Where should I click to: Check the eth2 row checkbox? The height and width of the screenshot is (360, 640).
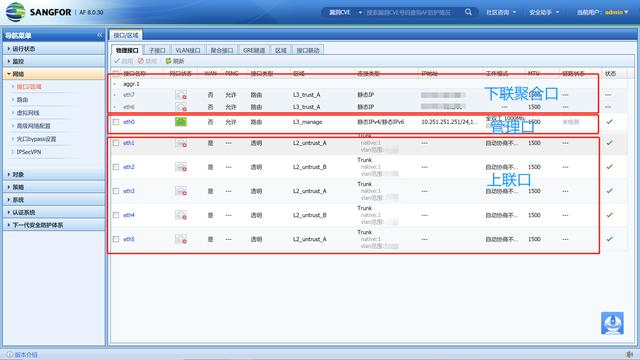pos(116,167)
